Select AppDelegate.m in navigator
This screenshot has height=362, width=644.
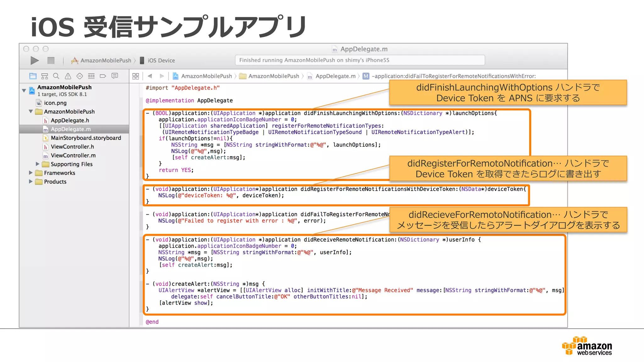[x=74, y=129]
